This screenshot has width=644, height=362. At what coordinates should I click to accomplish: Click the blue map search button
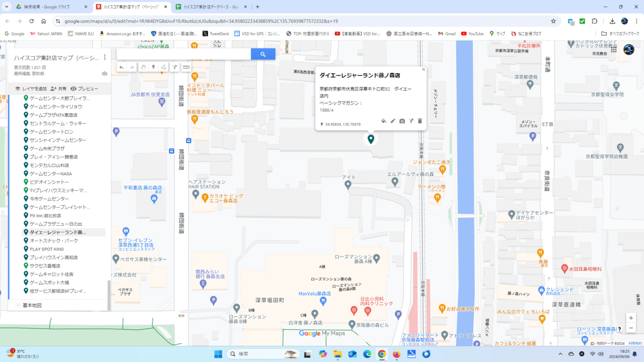[x=263, y=54]
